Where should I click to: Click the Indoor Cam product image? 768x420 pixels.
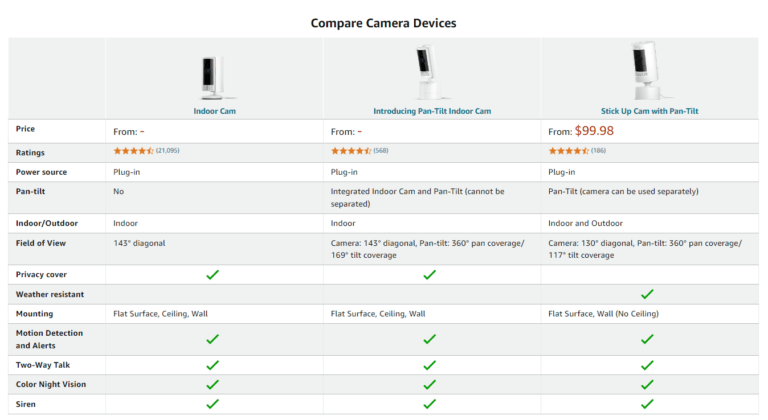212,76
